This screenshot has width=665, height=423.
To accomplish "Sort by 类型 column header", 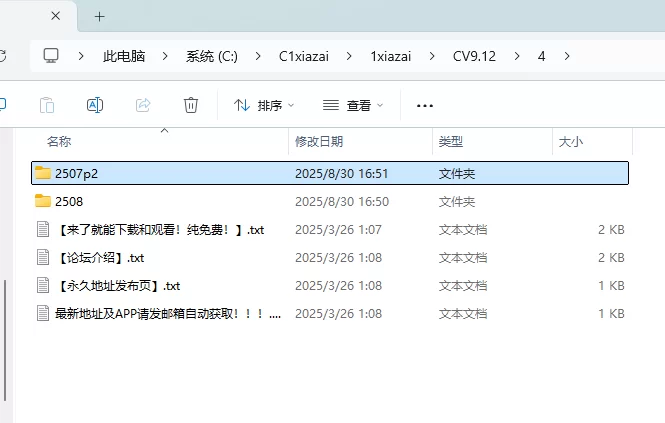I will tap(451, 141).
